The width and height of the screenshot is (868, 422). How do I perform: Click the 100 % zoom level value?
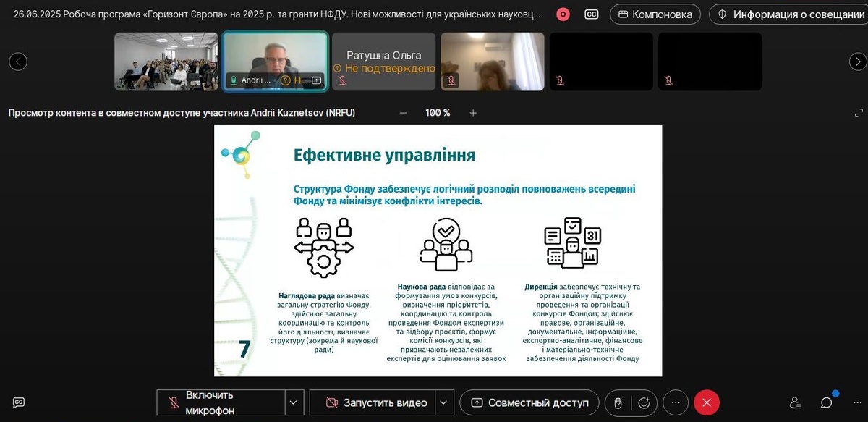coord(438,113)
